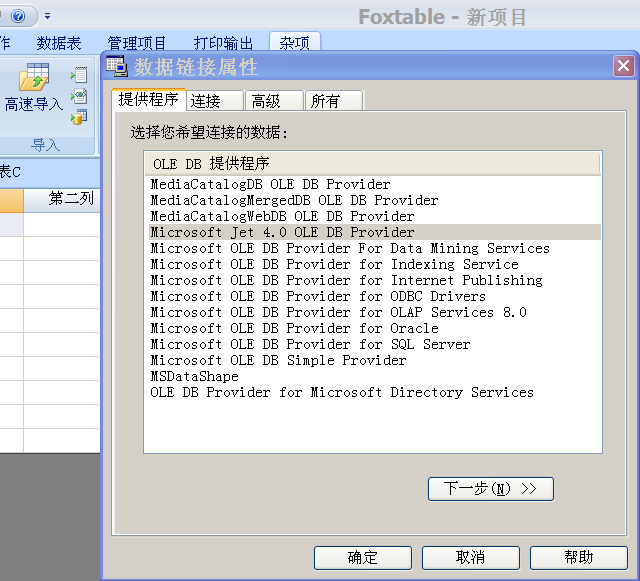
Task: Click the help question mark icon
Action: pyautogui.click(x=18, y=16)
